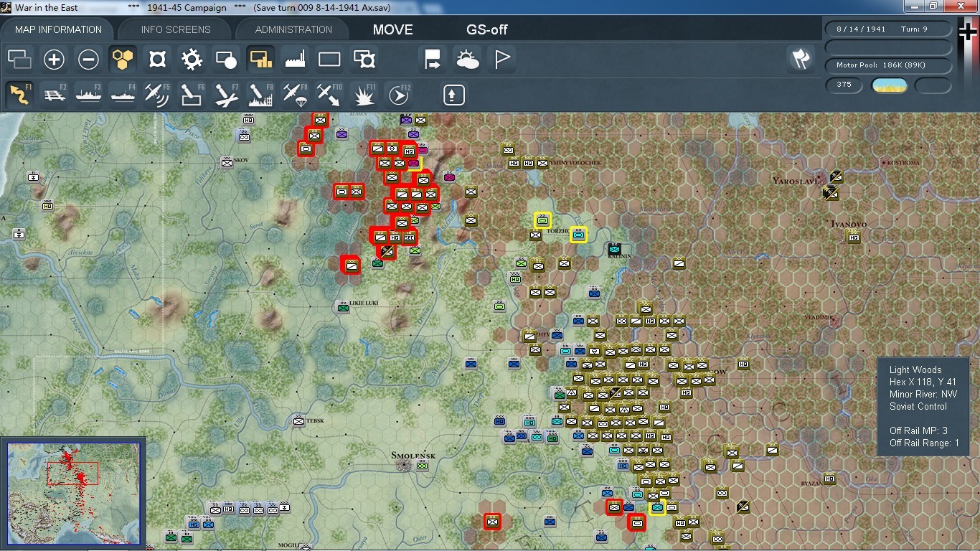The image size is (980, 551).
Task: Select F6 bomb unit mode
Action: point(192,95)
